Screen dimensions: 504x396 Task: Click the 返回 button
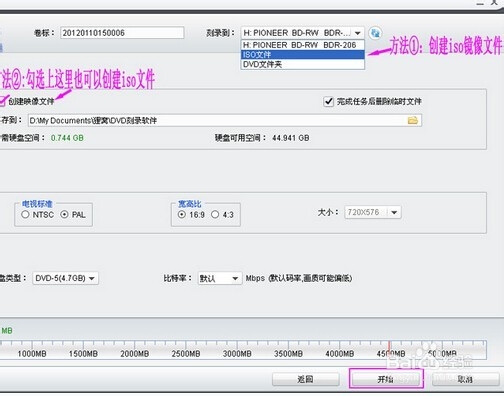point(306,379)
